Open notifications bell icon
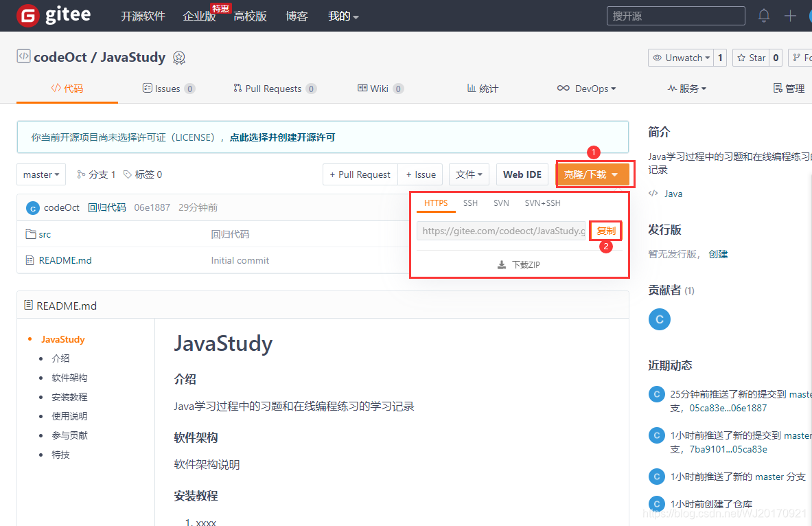This screenshot has width=812, height=526. click(x=764, y=16)
